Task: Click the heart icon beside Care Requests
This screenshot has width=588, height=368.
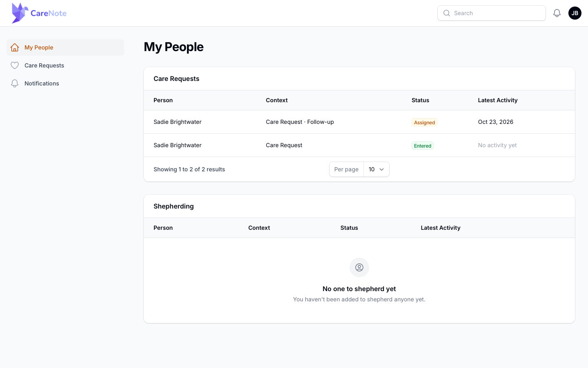Action: coord(15,65)
